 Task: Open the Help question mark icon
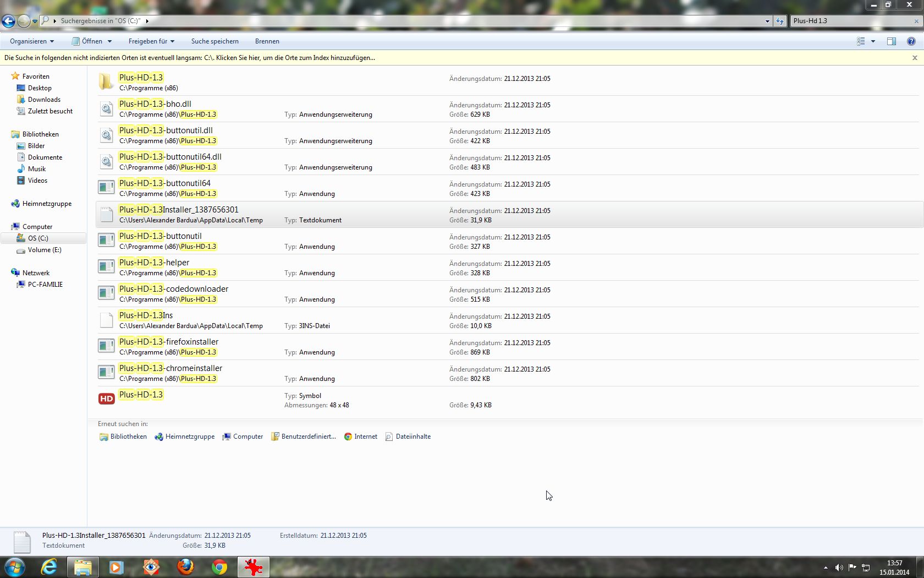(911, 41)
